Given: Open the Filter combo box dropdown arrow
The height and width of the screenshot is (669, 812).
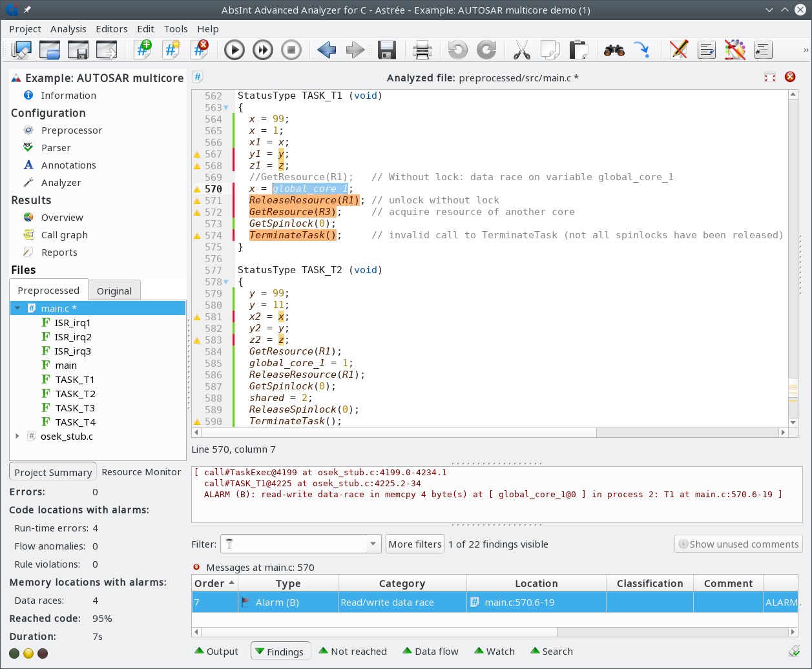Looking at the screenshot, I should [373, 544].
